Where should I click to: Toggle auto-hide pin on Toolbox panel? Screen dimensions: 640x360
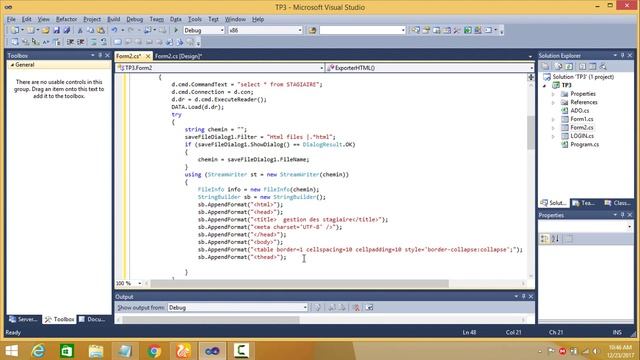[100, 55]
